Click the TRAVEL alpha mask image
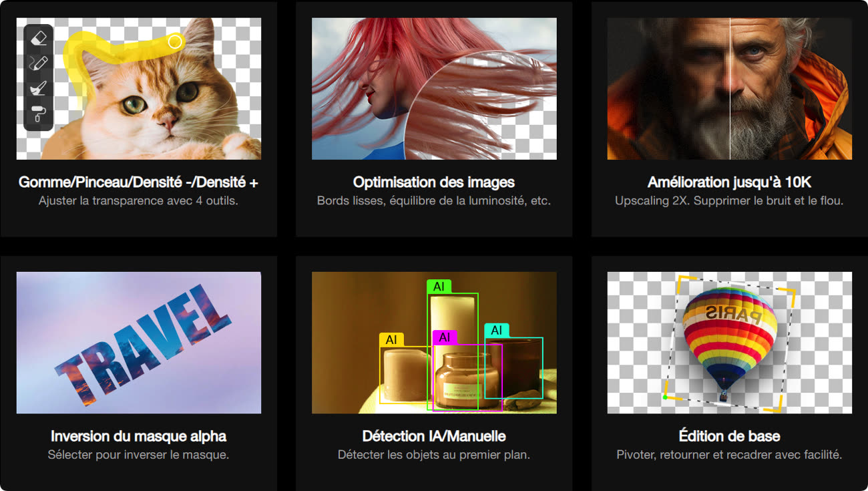 [x=139, y=343]
